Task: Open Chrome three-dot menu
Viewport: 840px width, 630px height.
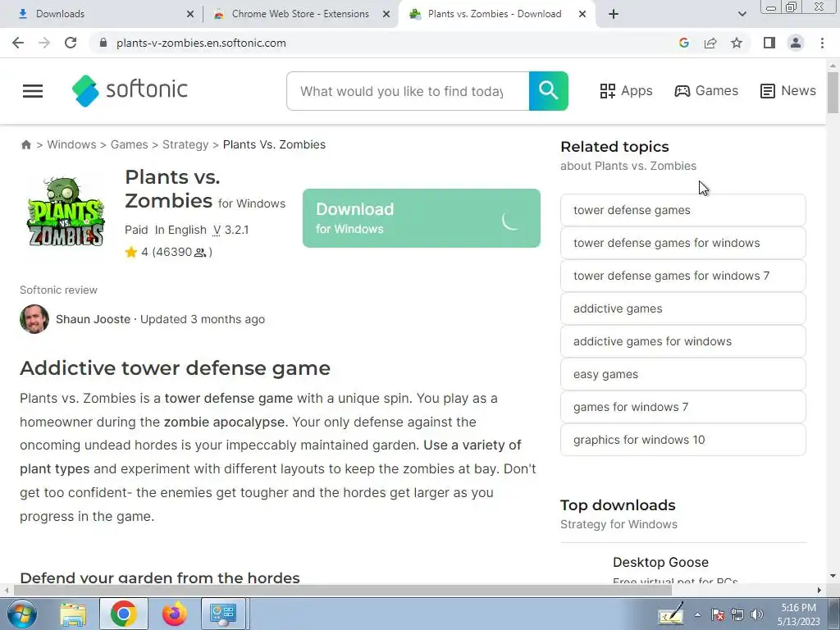Action: (822, 43)
